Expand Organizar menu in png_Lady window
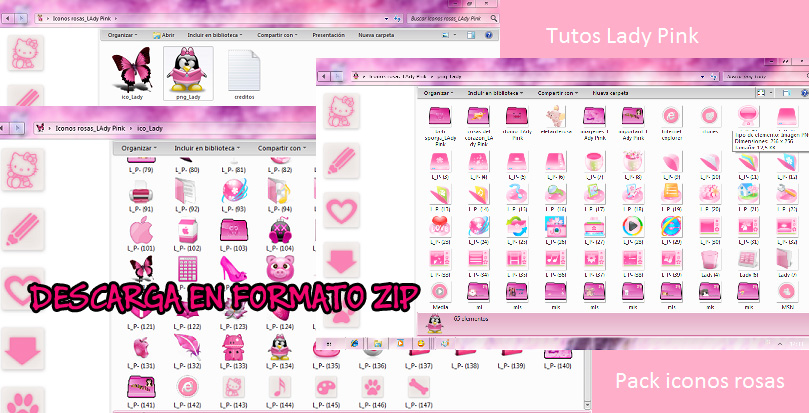This screenshot has height=413, width=809. 438,93
